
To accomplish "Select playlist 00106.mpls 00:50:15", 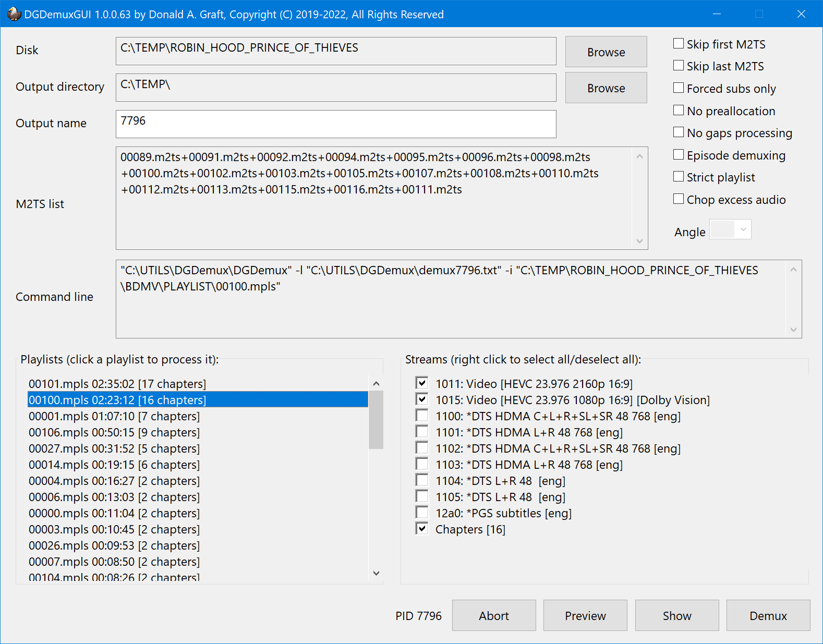I will click(114, 432).
